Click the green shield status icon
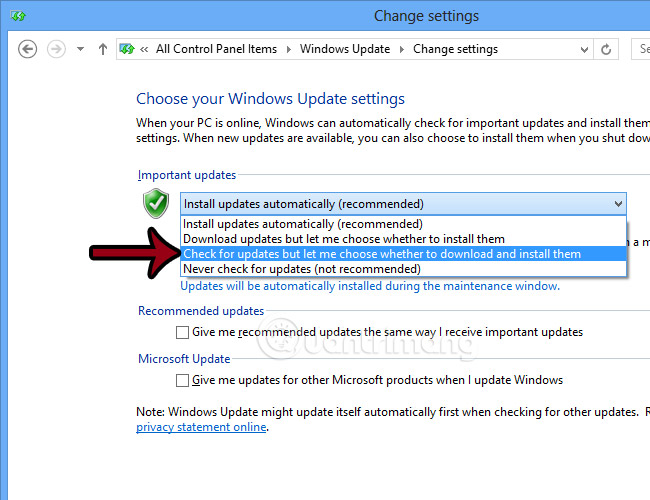650x500 pixels. [156, 203]
